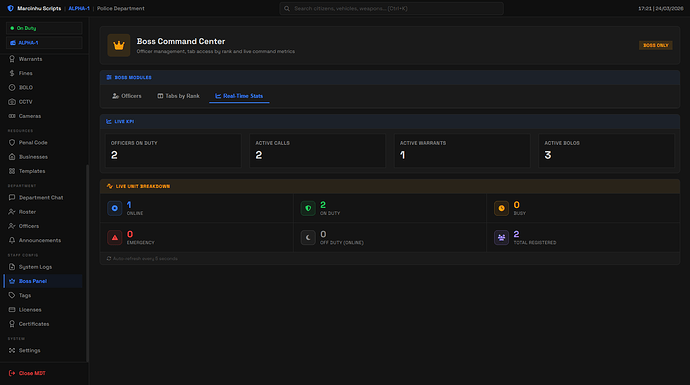This screenshot has height=385, width=690.
Task: Click the Officers icon in sidebar
Action: pyautogui.click(x=12, y=226)
